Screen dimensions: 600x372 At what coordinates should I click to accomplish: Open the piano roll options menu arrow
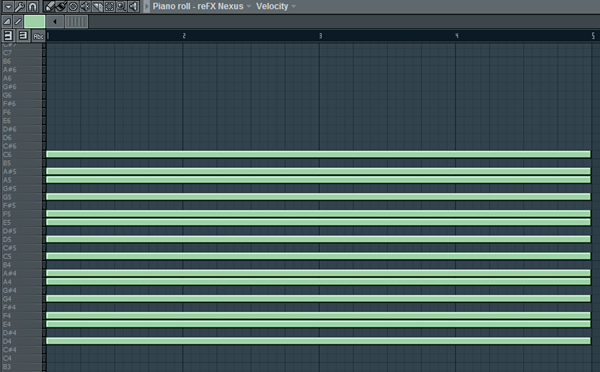[8, 7]
